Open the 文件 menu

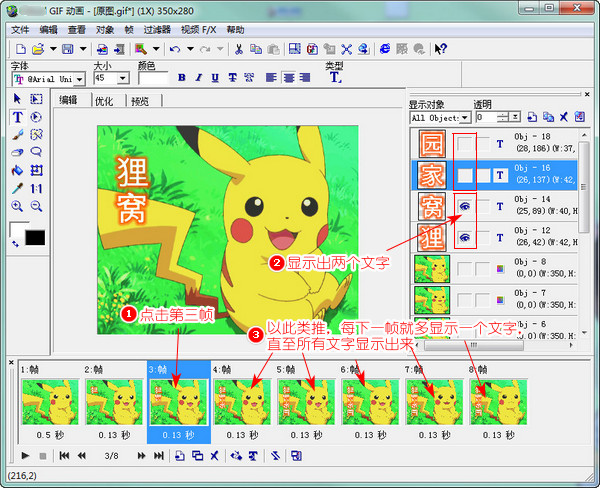[x=20, y=30]
